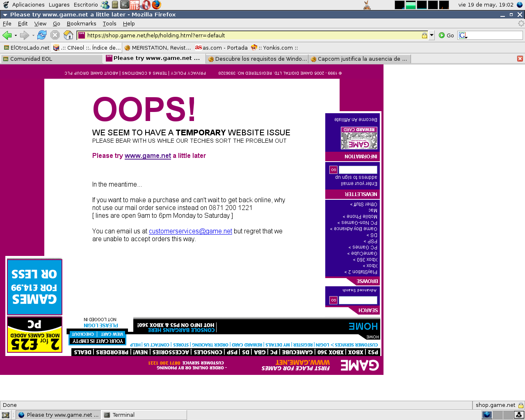
Task: Click the status bar padlock icon
Action: (x=521, y=405)
